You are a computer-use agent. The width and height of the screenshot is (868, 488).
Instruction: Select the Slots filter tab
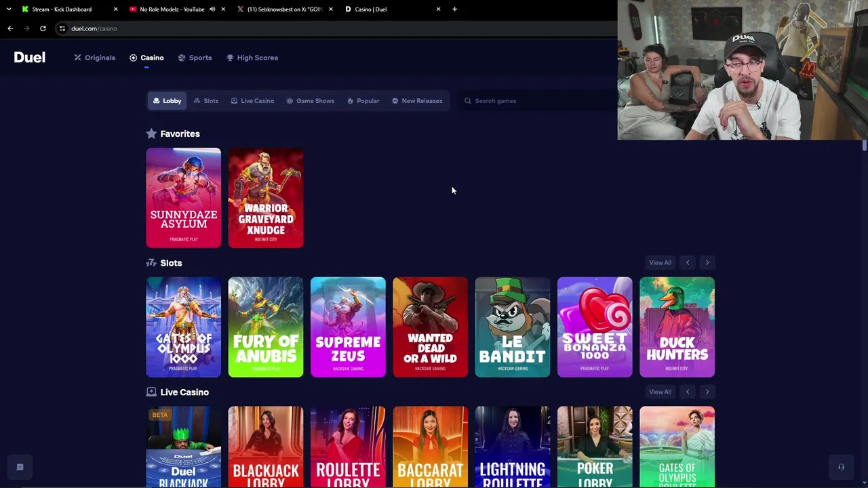[x=206, y=101]
